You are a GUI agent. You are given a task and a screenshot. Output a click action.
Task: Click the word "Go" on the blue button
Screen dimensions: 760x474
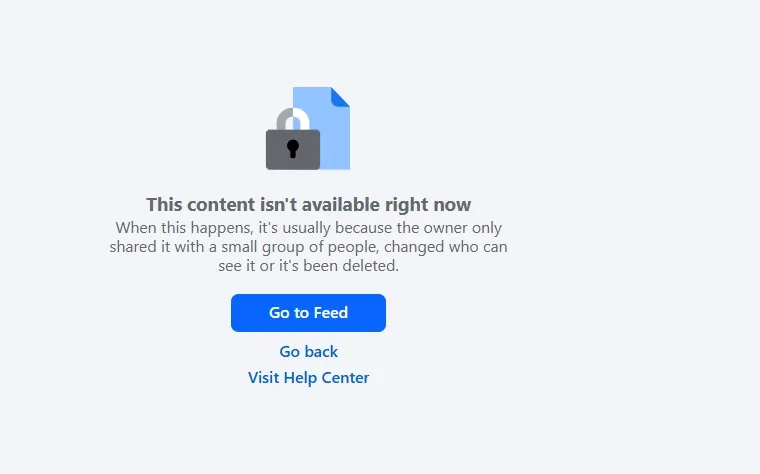click(x=279, y=313)
